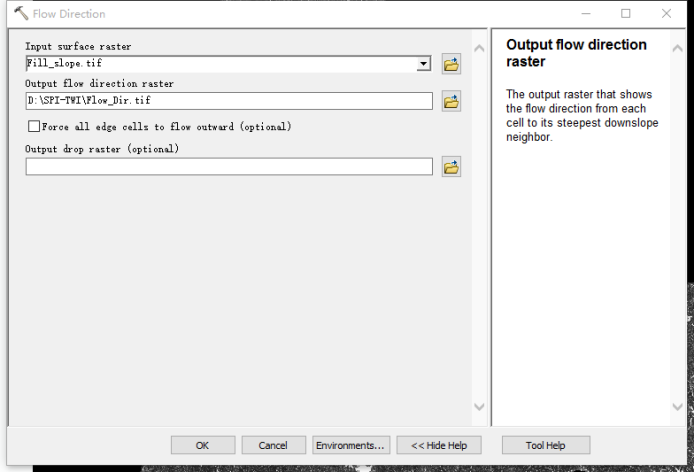The width and height of the screenshot is (695, 473).
Task: Click the 'Input surface raster' label
Action: (78, 46)
